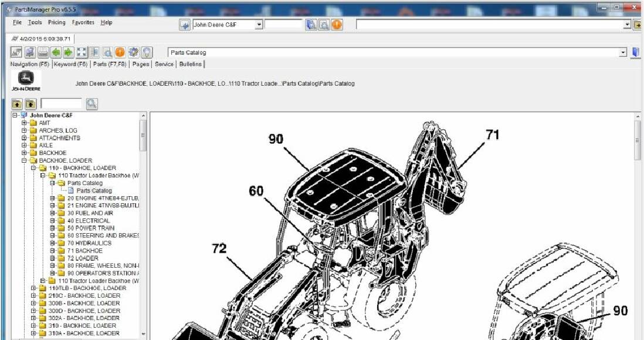Open the Pricing menu
This screenshot has height=340, width=644.
pos(57,23)
